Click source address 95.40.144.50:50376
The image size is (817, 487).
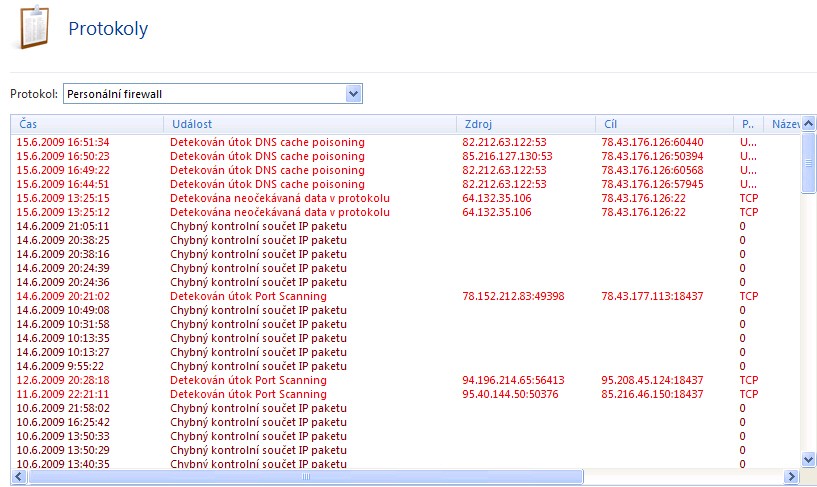pos(510,394)
